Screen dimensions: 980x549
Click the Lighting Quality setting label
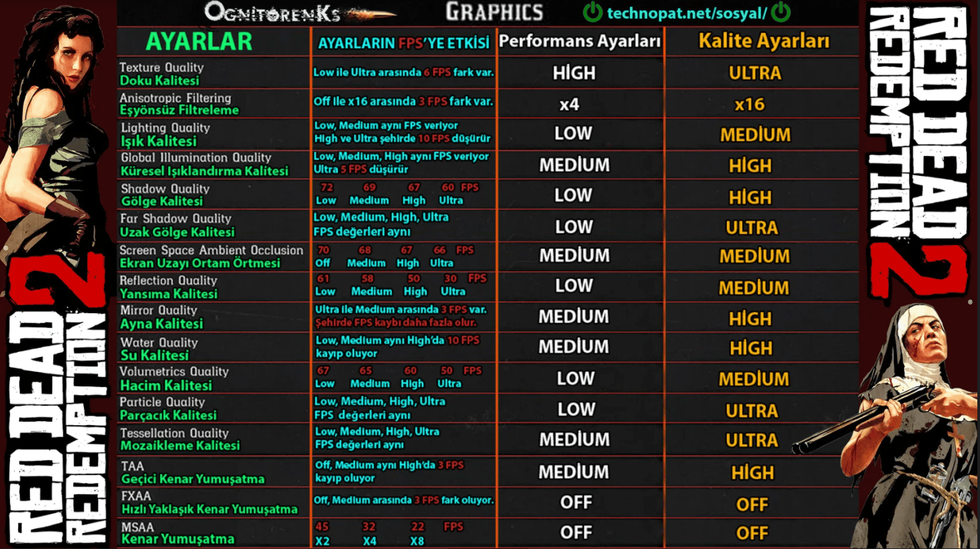[165, 127]
